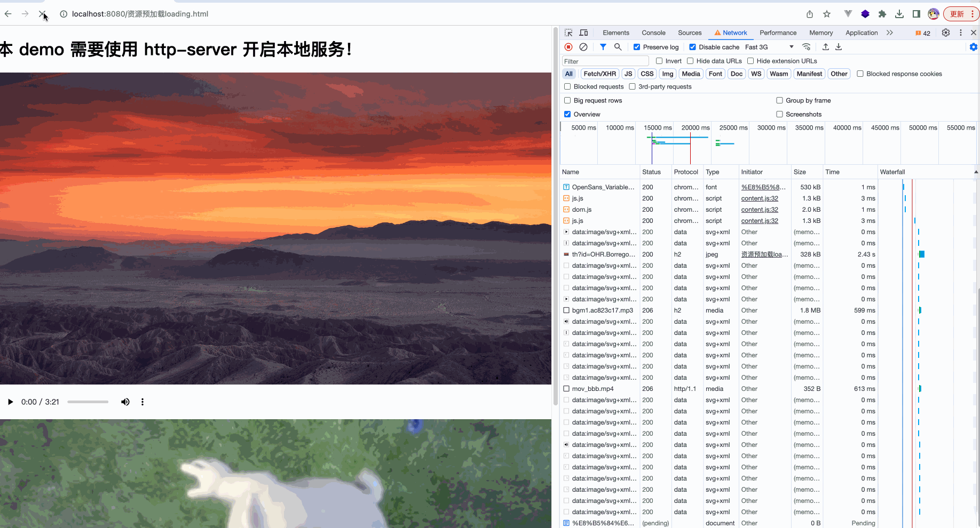Enable the Screenshots checkbox

point(779,114)
